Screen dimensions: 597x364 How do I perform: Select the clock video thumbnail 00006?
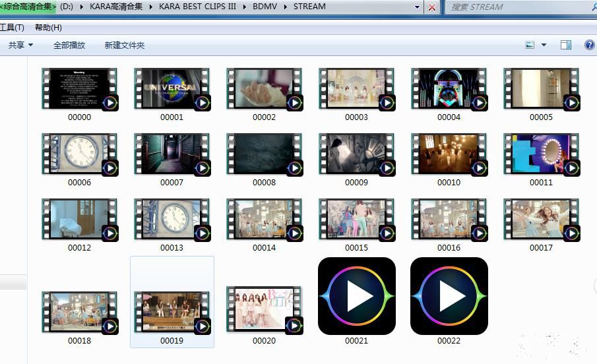(79, 154)
